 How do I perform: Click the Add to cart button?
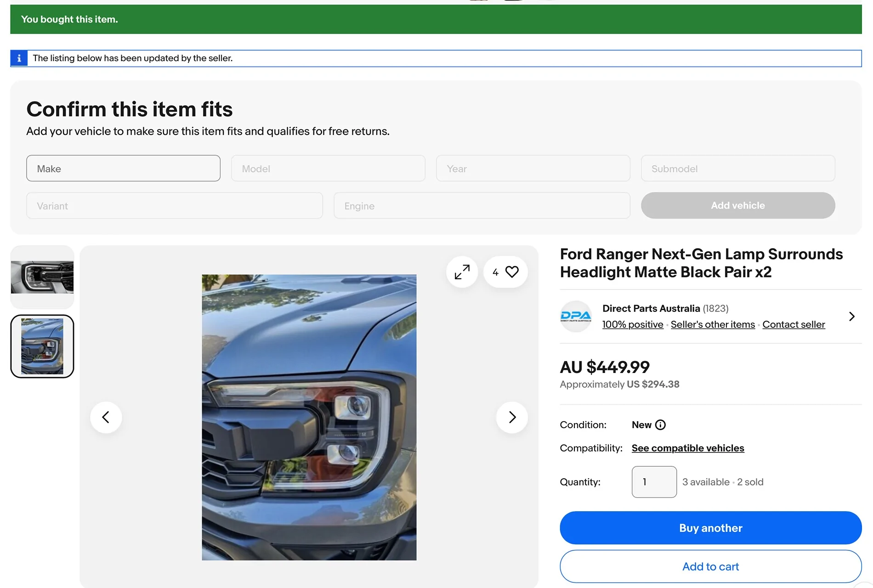711,567
